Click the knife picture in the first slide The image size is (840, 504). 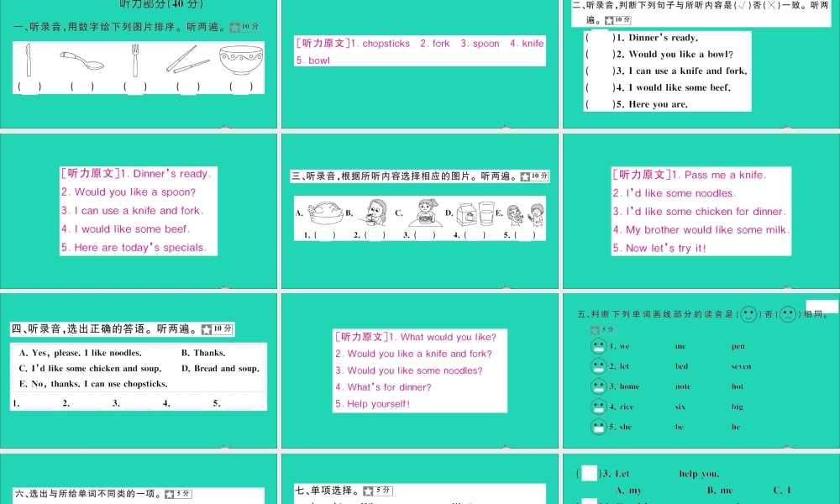pos(29,60)
